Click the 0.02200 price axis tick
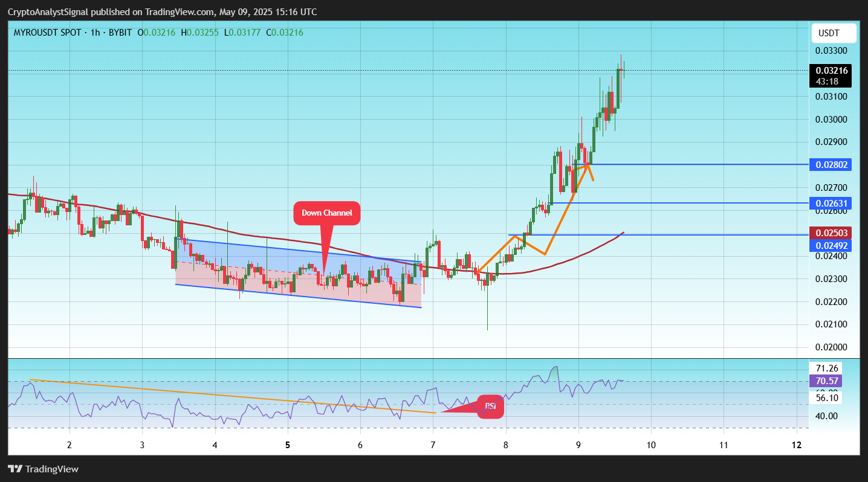Screen dimensions: 868x482 tap(832, 302)
